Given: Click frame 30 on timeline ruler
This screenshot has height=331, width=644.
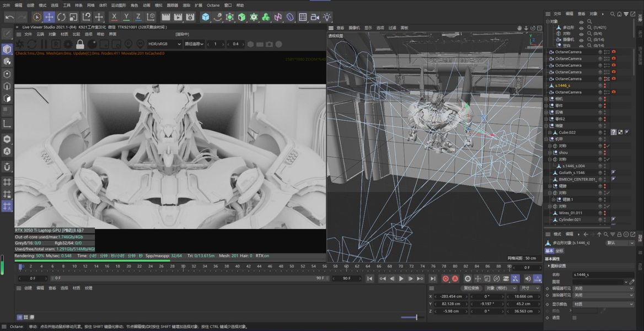Looking at the screenshot, I should [x=183, y=266].
